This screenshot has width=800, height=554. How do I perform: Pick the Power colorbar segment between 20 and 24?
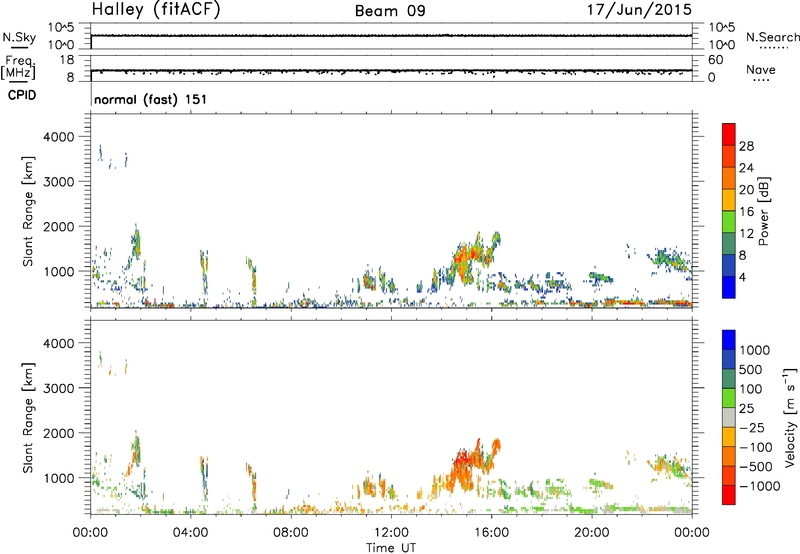[x=729, y=178]
